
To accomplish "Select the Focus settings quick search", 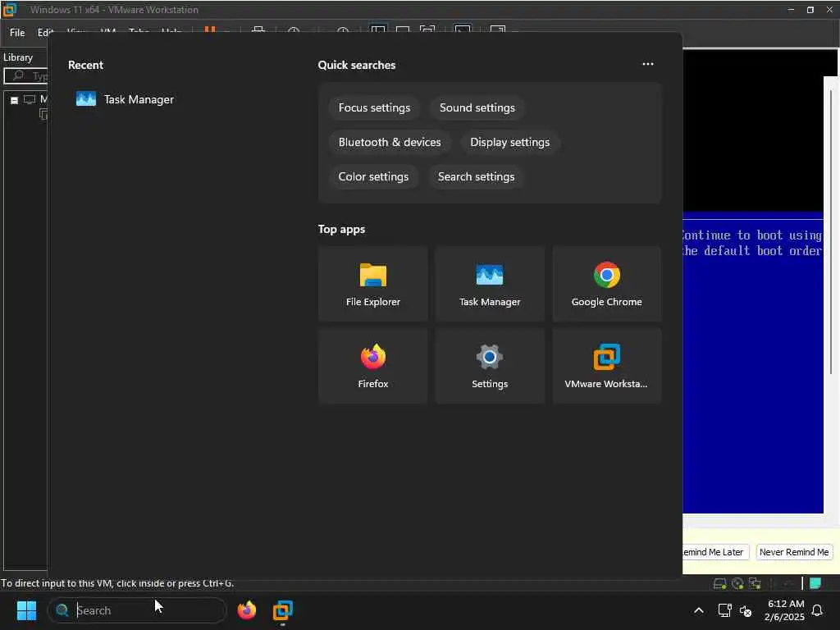I will pos(374,107).
